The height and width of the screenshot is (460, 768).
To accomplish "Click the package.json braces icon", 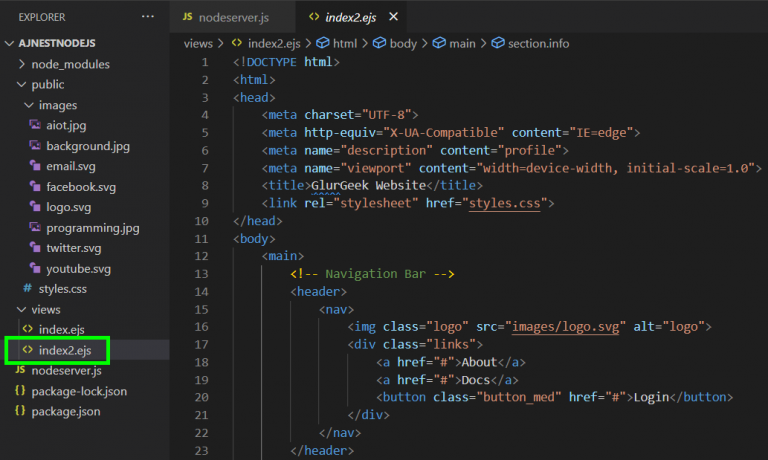I will tap(20, 412).
